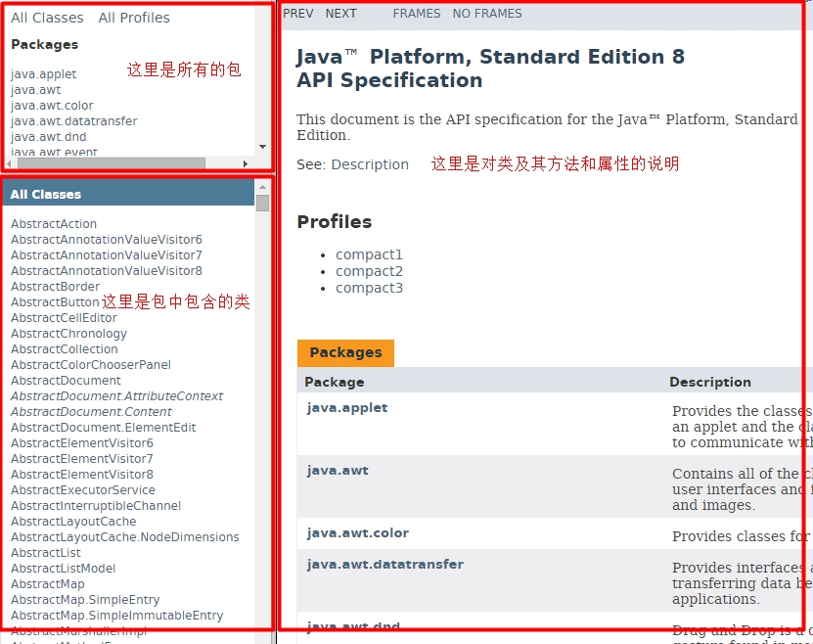Screen dimensions: 813x644
Task: Open java.awt.color in the Packages table
Action: click(358, 533)
